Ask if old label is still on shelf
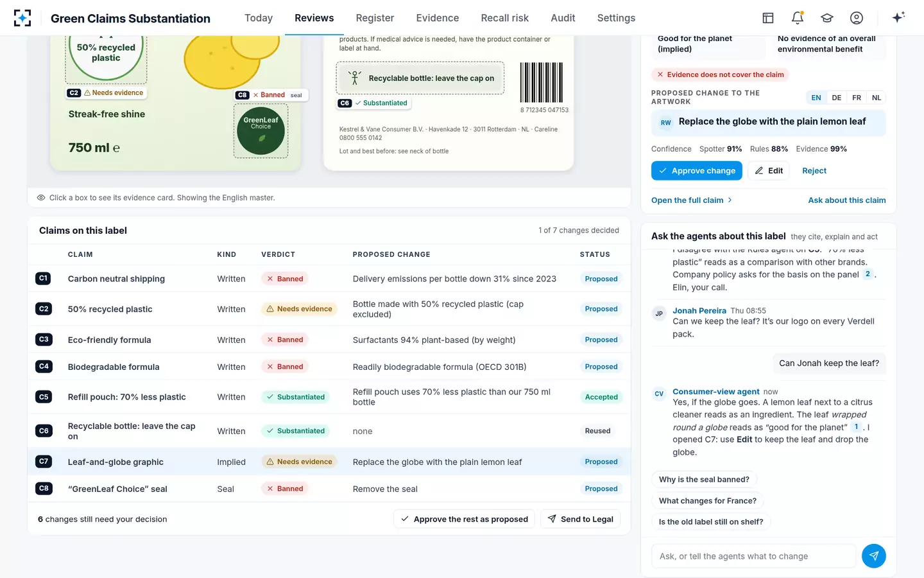The image size is (924, 578). coord(711,522)
